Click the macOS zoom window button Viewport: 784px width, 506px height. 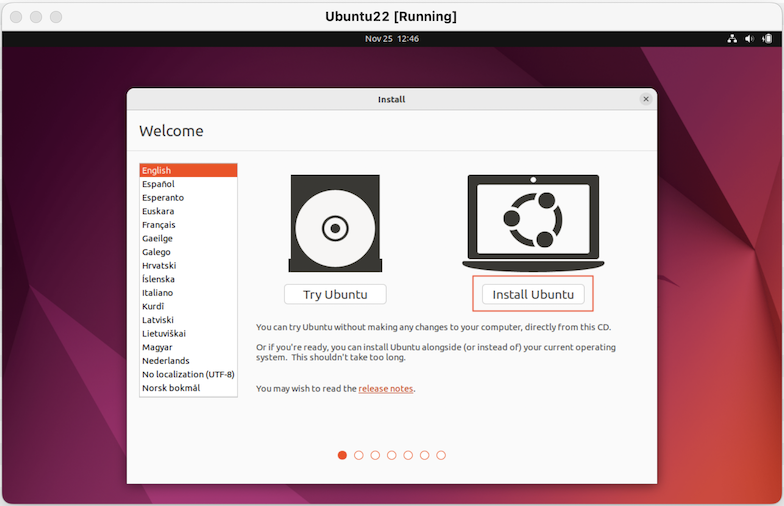(x=56, y=16)
